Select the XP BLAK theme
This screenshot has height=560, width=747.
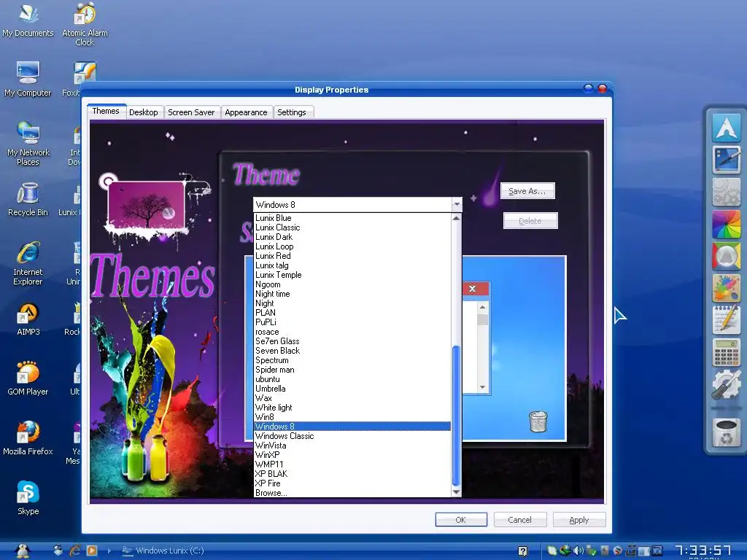tap(352, 474)
